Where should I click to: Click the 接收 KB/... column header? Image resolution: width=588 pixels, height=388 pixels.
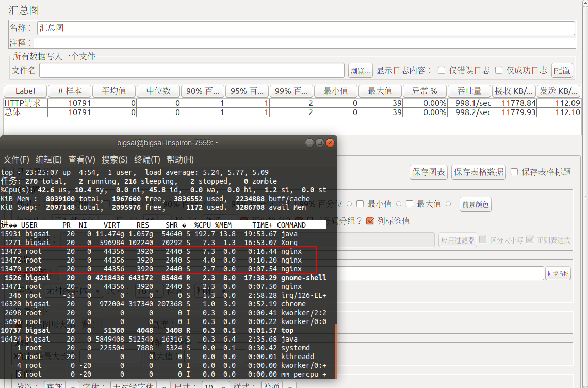[514, 91]
